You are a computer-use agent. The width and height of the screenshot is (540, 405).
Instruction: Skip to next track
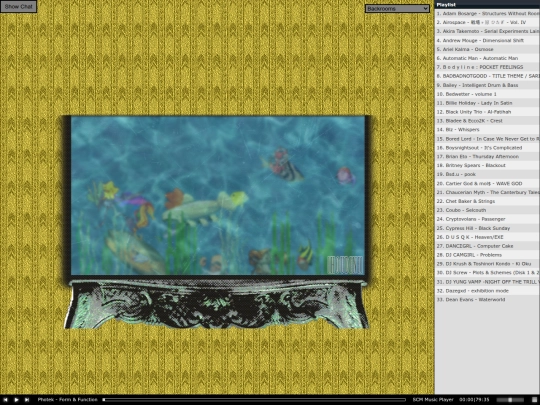pos(27,399)
